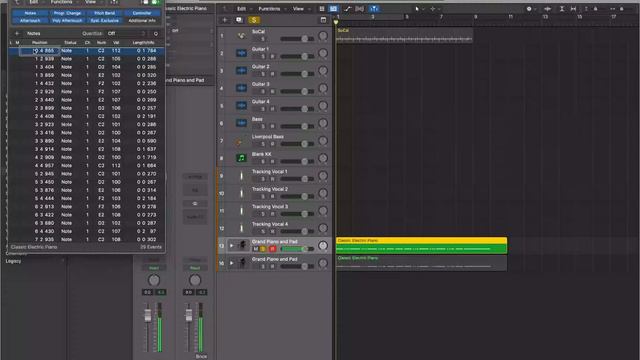Click the horizontal auto zoom icon
Screen dimensions: 640x360
573,9
